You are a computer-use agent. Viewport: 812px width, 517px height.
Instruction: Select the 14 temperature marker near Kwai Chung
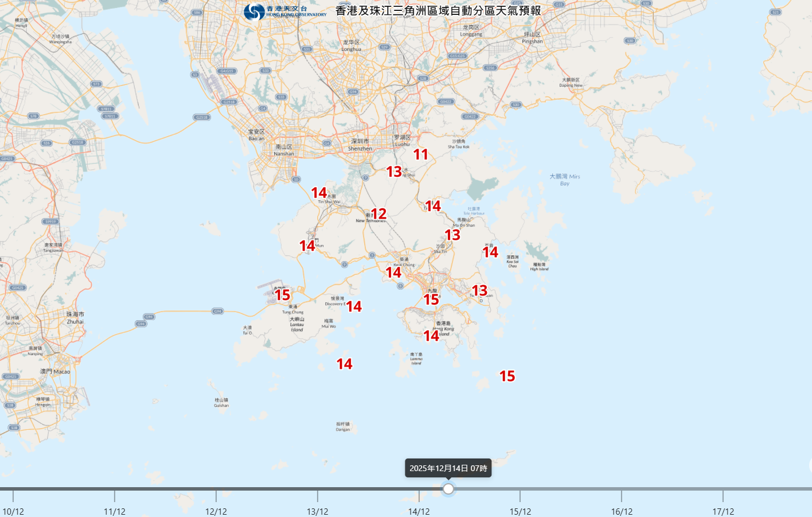[393, 273]
